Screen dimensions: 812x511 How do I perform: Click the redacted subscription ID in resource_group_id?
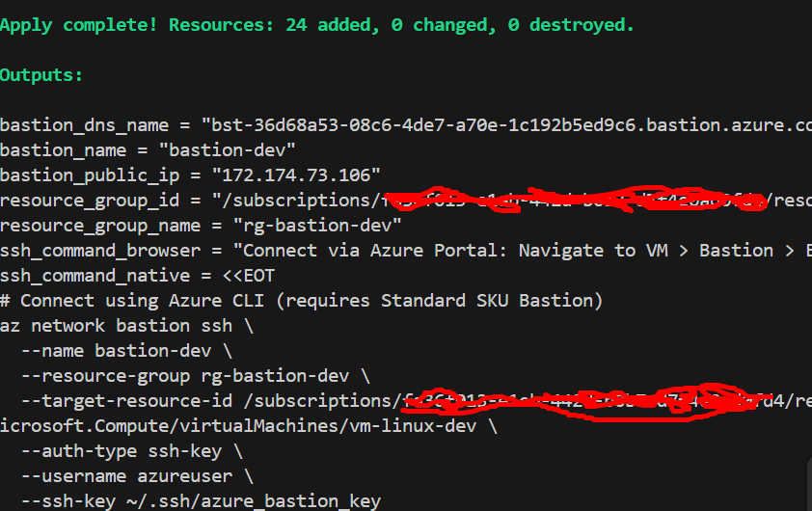click(581, 200)
